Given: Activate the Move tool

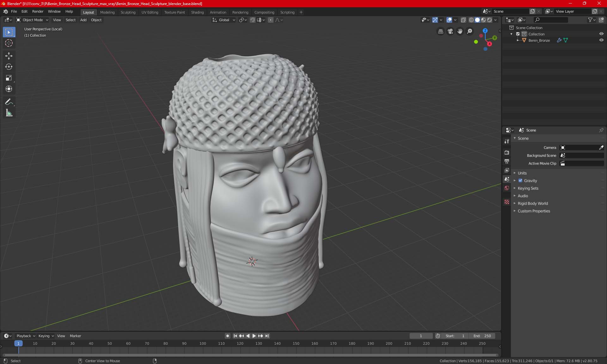Looking at the screenshot, I should tap(9, 56).
